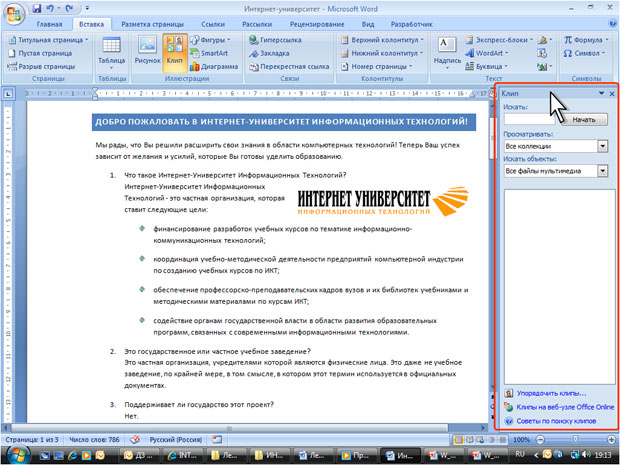
Task: Insert a Диаграмма chart
Action: pyautogui.click(x=214, y=66)
